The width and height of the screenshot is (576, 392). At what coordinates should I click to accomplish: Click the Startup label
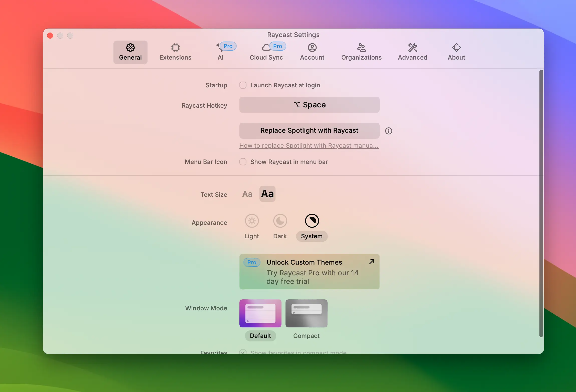216,85
